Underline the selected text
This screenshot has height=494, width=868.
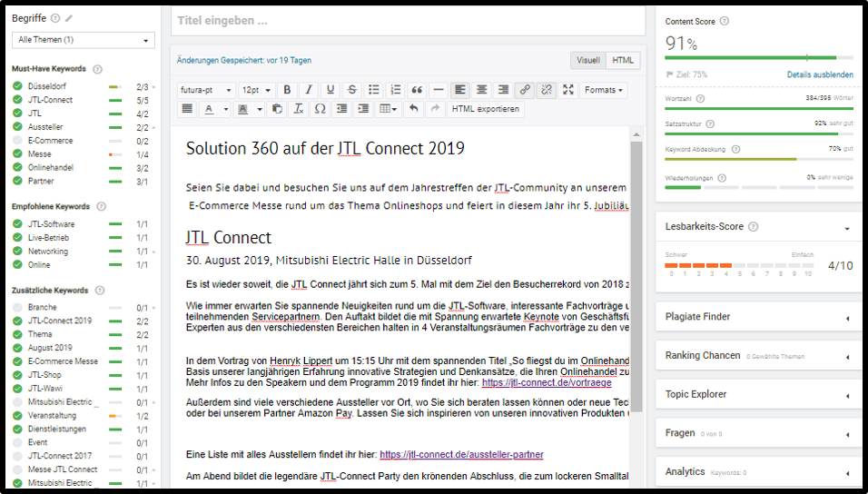click(330, 90)
